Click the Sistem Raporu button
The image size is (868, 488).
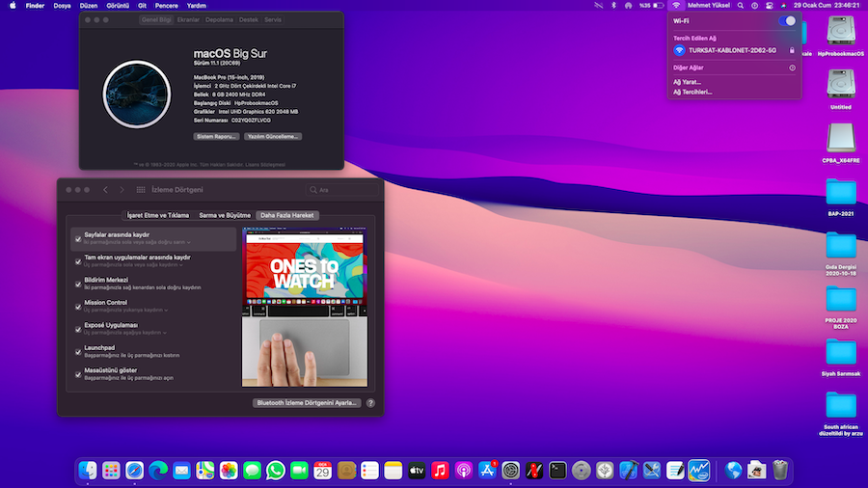point(216,137)
